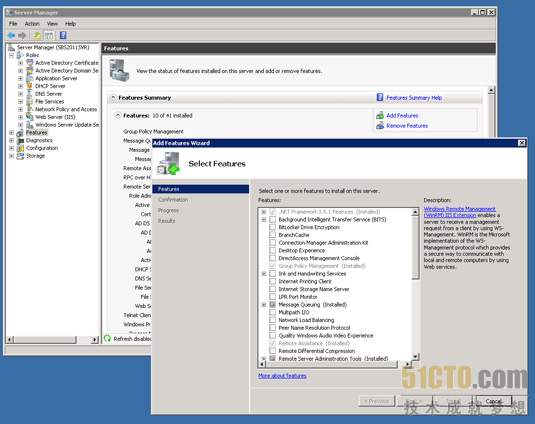Click the Features node icon in tree

(x=20, y=133)
